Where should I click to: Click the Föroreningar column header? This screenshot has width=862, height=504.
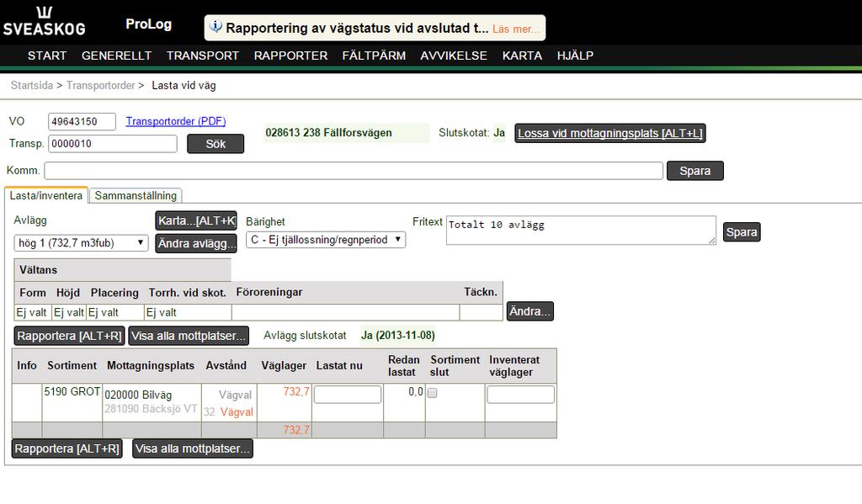pos(269,292)
